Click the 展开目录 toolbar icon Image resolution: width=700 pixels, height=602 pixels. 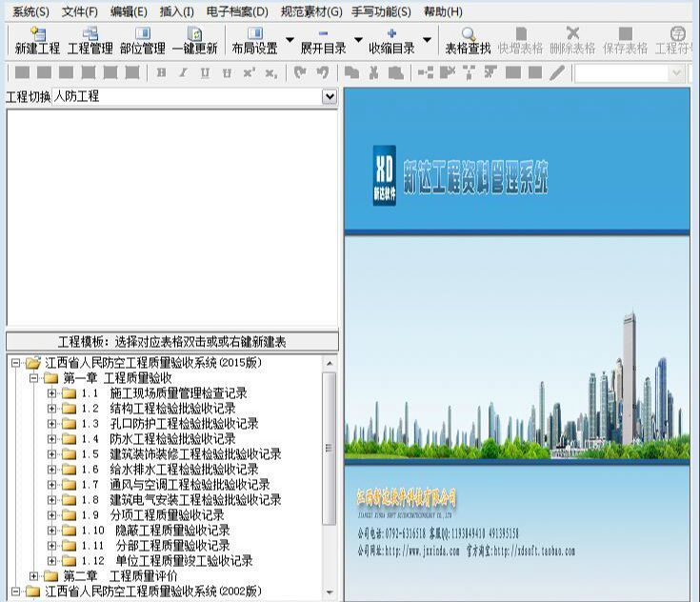coord(323,40)
